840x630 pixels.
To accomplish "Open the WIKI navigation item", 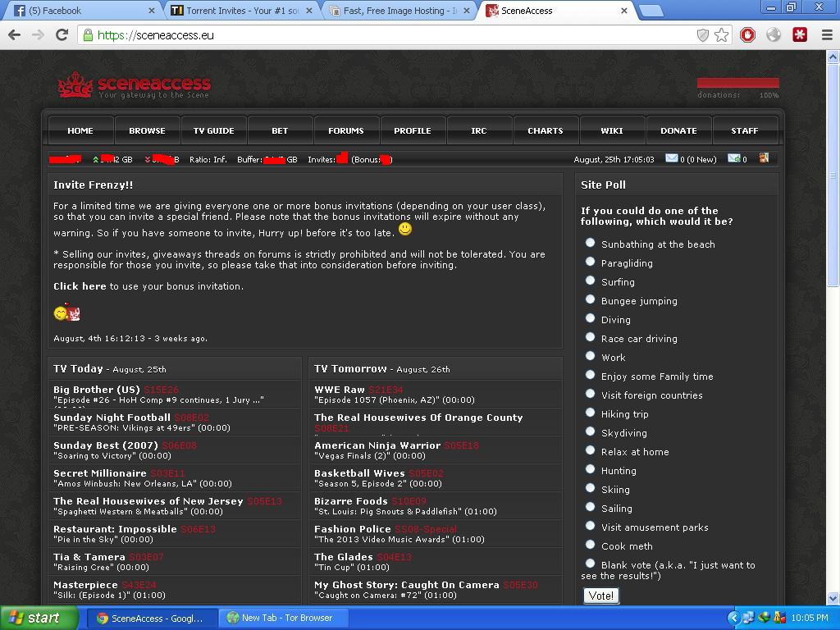I will [612, 130].
